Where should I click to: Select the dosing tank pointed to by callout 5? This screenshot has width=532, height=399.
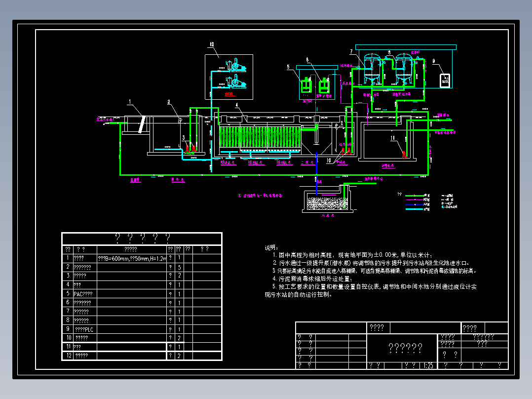point(306,85)
